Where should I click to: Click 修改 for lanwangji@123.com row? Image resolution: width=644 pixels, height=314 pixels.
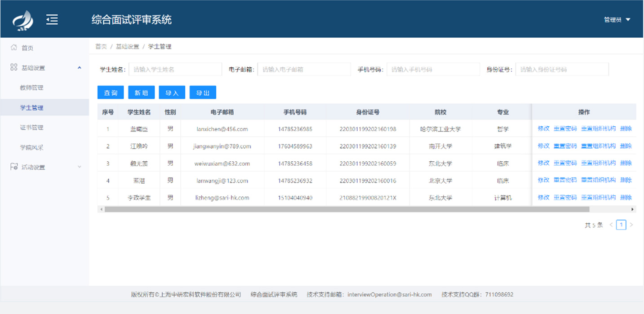coord(543,180)
